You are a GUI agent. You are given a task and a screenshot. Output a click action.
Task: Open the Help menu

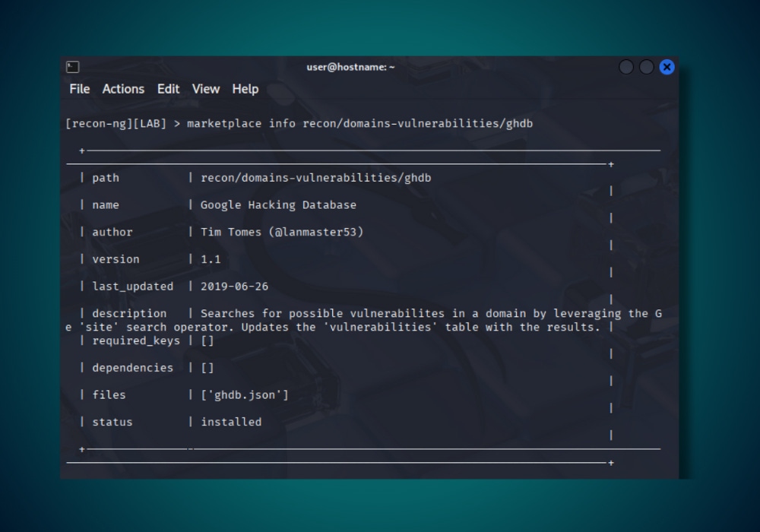[x=245, y=89]
